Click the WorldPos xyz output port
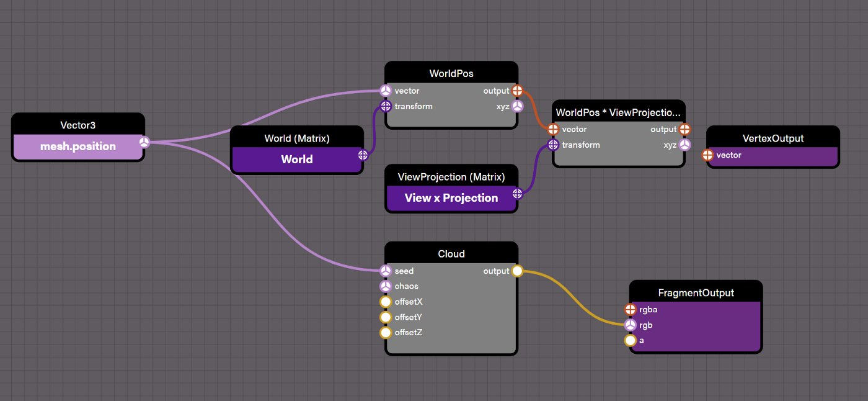868x401 pixels. (x=518, y=106)
